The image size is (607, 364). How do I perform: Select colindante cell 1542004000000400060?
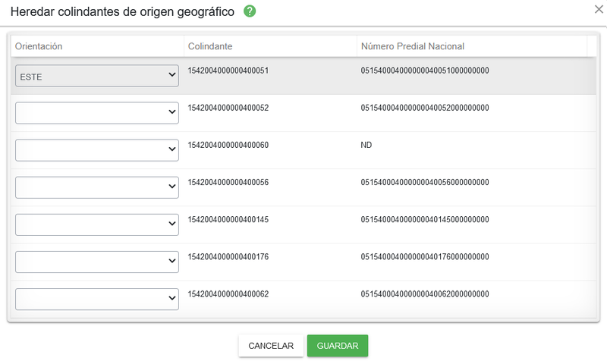(x=228, y=145)
